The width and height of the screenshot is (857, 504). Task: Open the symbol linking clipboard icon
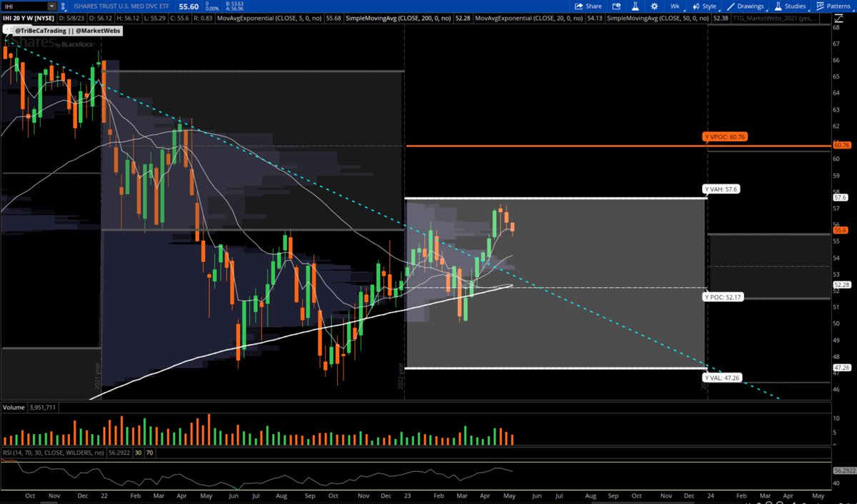click(x=63, y=6)
